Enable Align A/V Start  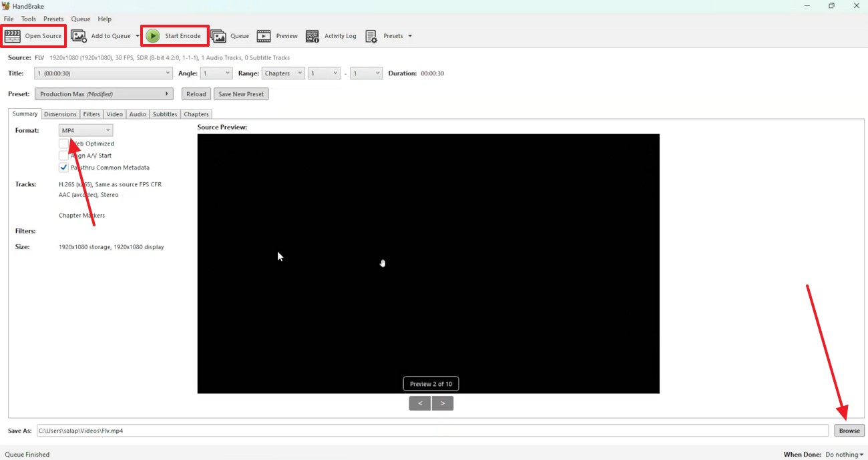64,155
